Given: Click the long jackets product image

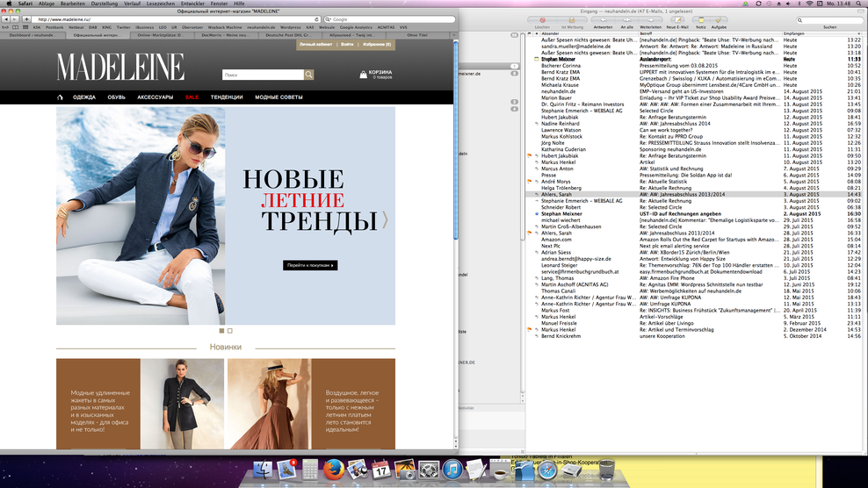Looking at the screenshot, I should coord(182,404).
